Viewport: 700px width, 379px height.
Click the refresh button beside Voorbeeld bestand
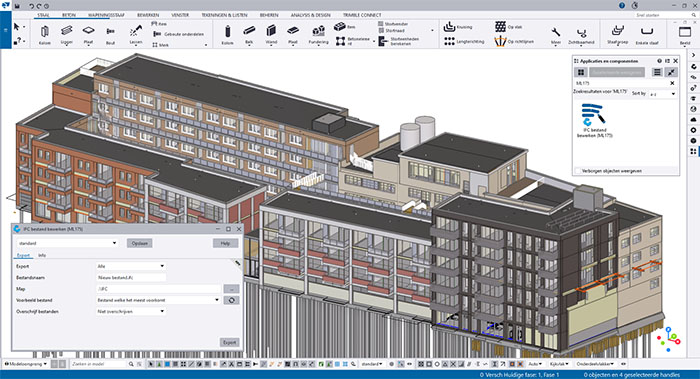[232, 300]
